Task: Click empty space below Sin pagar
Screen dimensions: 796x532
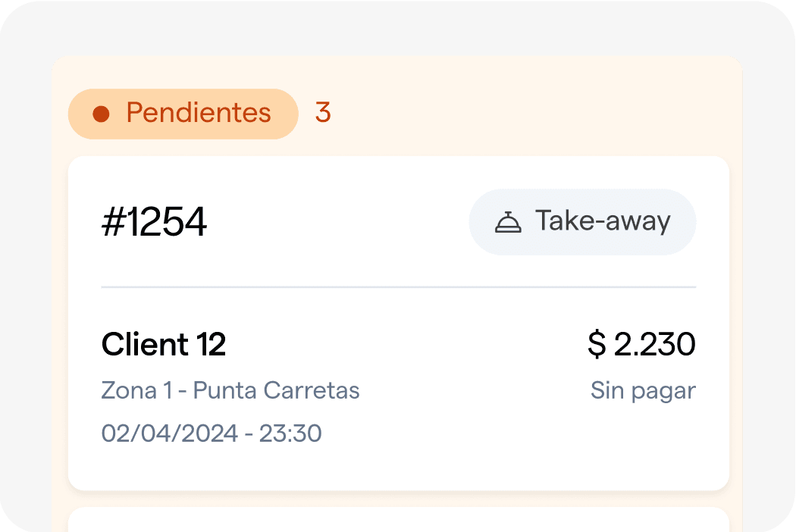Action: (643, 443)
